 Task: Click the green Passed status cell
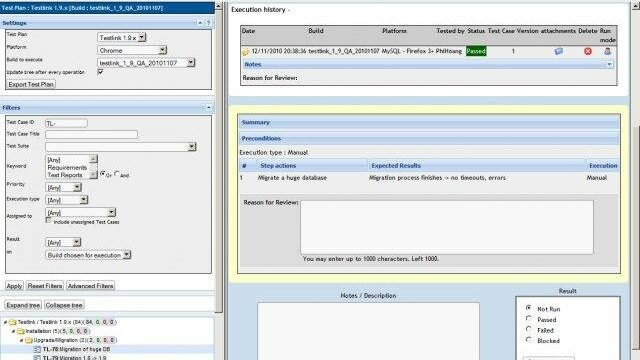[x=476, y=51]
